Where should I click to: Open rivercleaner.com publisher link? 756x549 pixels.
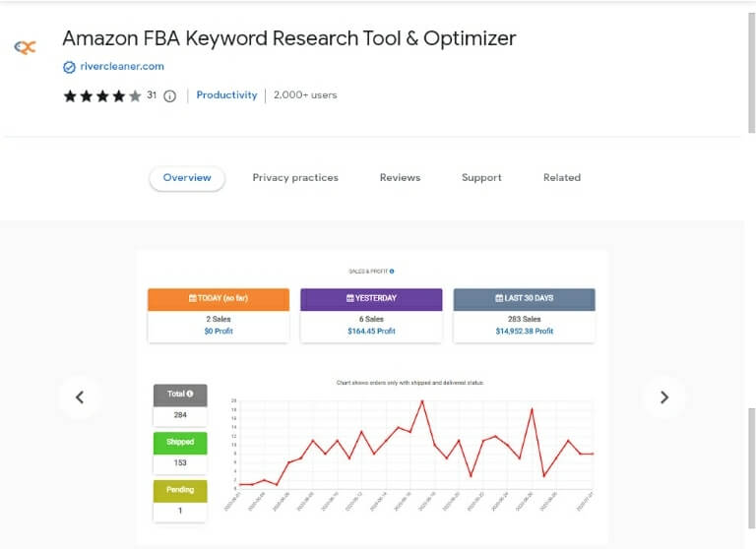[122, 67]
